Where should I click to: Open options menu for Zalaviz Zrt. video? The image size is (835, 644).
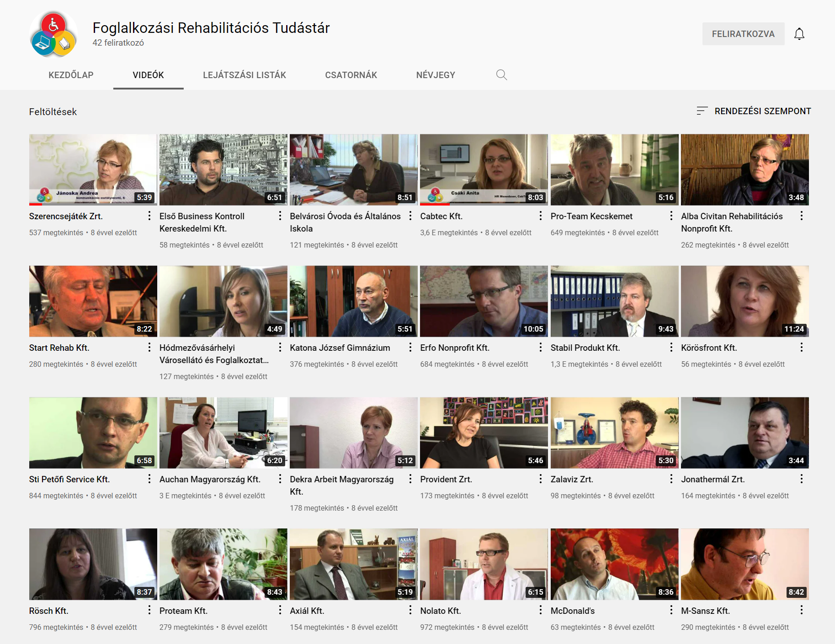tap(671, 479)
